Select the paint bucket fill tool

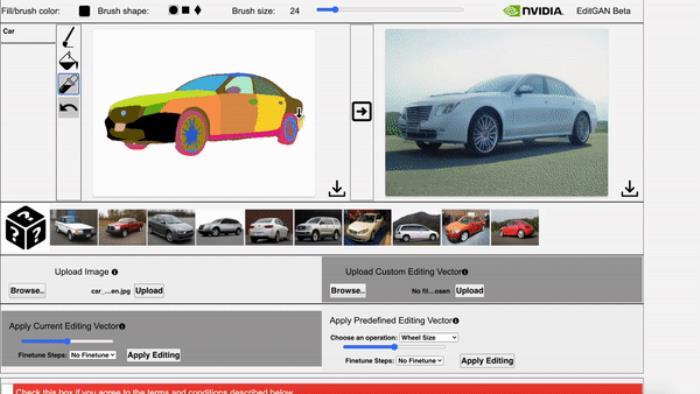[x=68, y=60]
